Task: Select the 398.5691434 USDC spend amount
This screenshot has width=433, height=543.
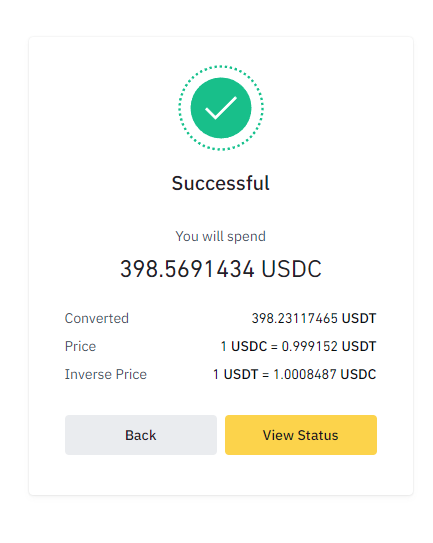Action: coord(221,269)
